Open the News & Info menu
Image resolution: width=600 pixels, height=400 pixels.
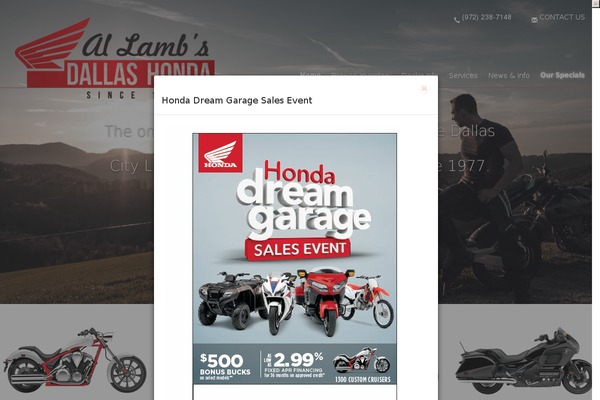click(509, 75)
